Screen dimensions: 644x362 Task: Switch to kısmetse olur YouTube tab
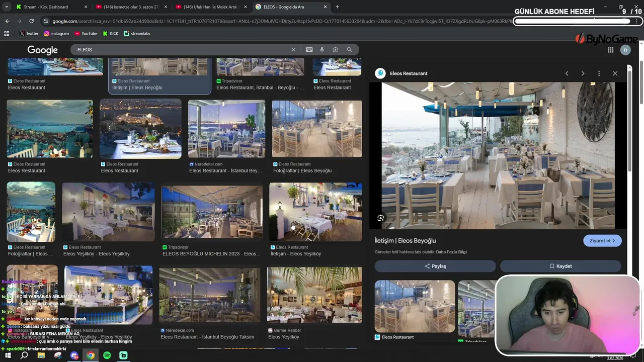point(131,7)
